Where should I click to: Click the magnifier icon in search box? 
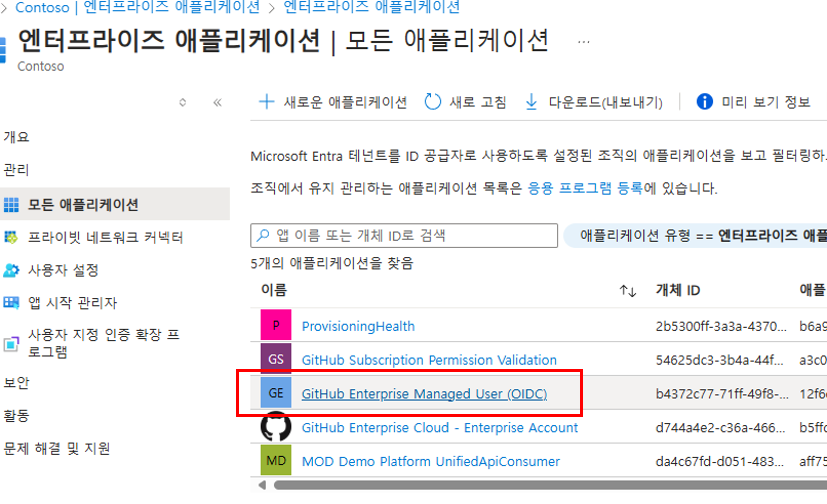pos(263,235)
